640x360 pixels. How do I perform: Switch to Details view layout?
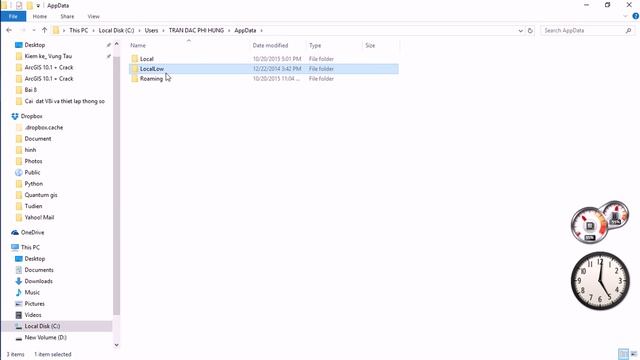623,354
